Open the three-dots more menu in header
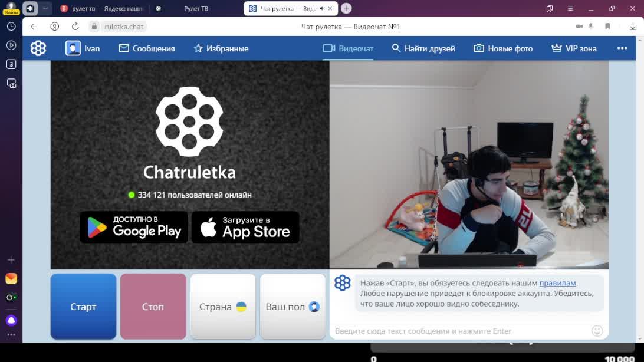The width and height of the screenshot is (644, 362). click(622, 48)
